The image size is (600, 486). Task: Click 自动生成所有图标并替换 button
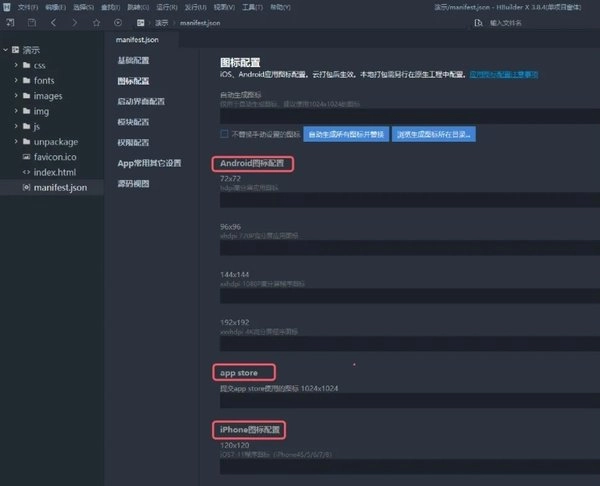pos(346,134)
